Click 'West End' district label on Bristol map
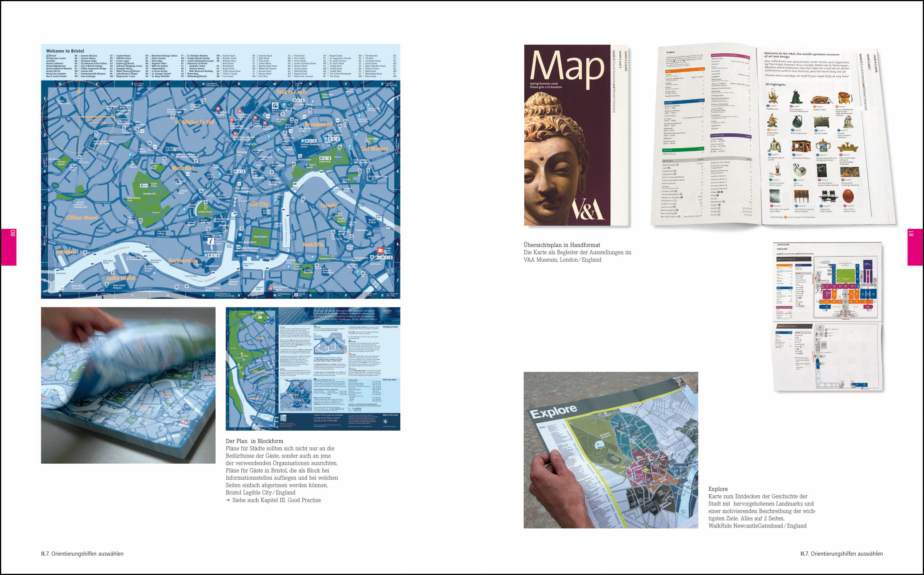Screen dimensions: 924x575 pyautogui.click(x=183, y=168)
